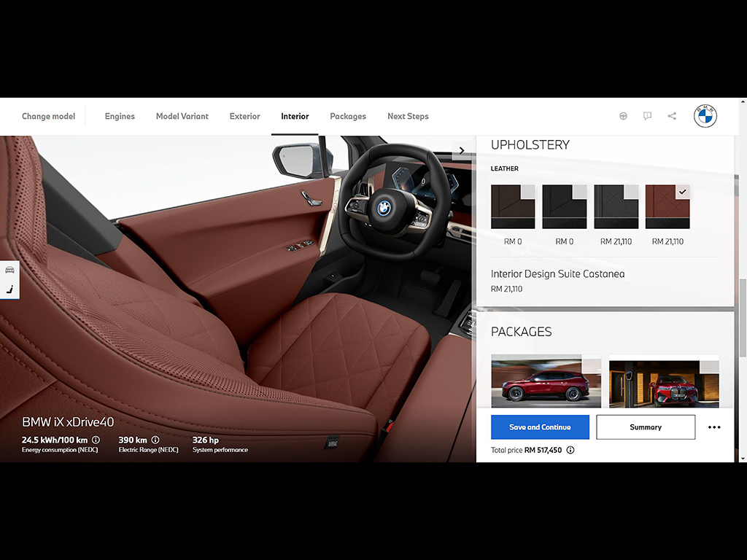Open the steering wheel test-drive icon
Screen dimensions: 747x560
tap(623, 116)
